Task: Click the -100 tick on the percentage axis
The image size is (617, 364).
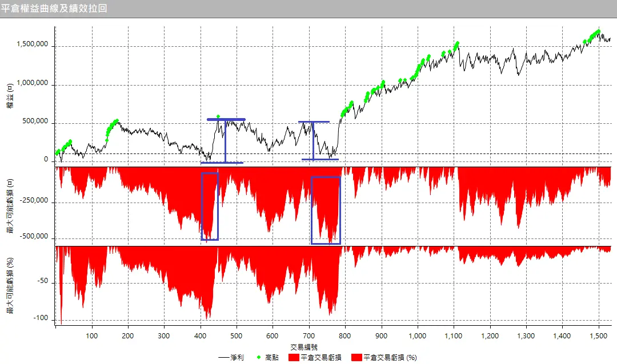Action: (x=41, y=319)
